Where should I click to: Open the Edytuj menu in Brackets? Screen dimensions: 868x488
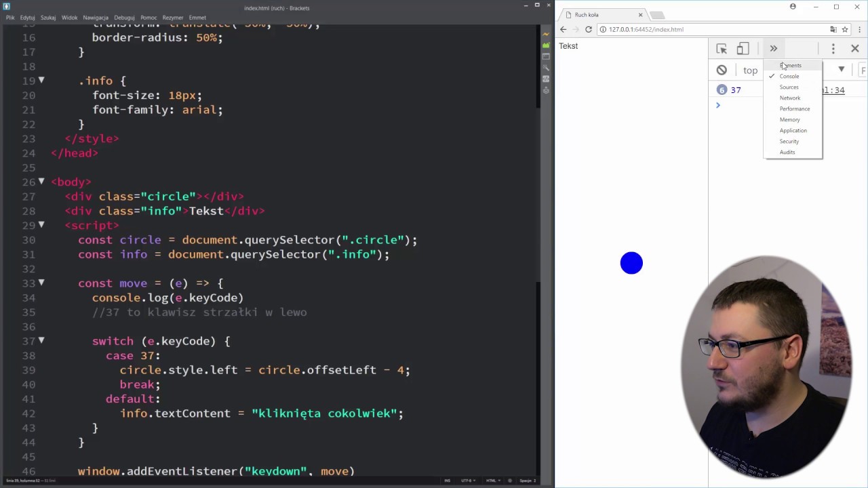pos(27,18)
